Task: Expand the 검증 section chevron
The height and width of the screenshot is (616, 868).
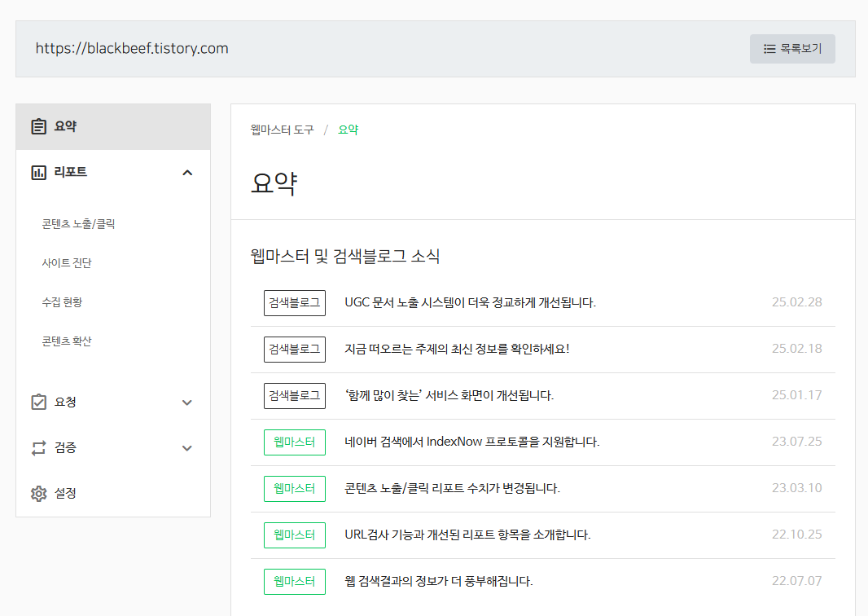Action: point(187,447)
